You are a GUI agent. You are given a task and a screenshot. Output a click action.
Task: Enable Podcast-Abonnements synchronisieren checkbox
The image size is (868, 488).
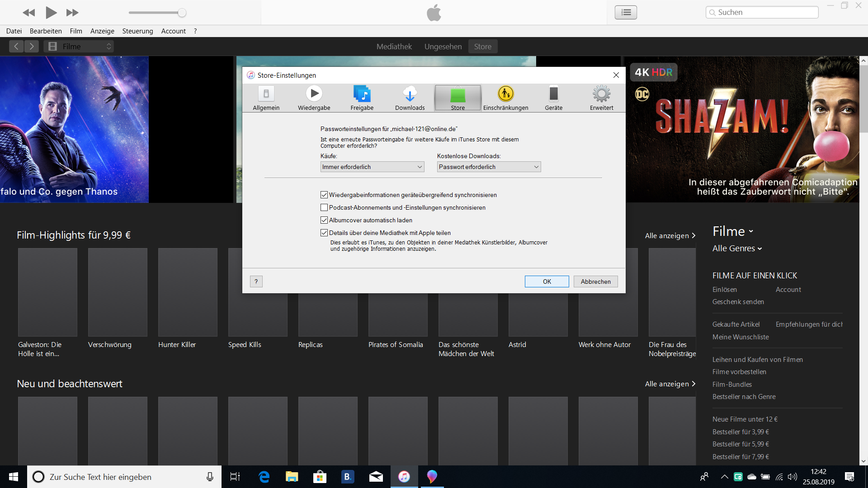324,207
